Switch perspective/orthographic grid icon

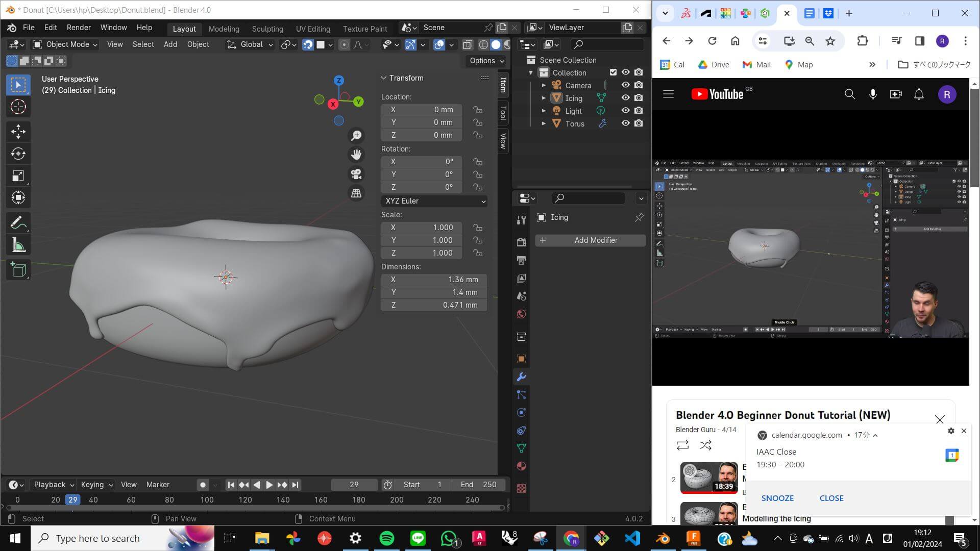[x=356, y=193]
